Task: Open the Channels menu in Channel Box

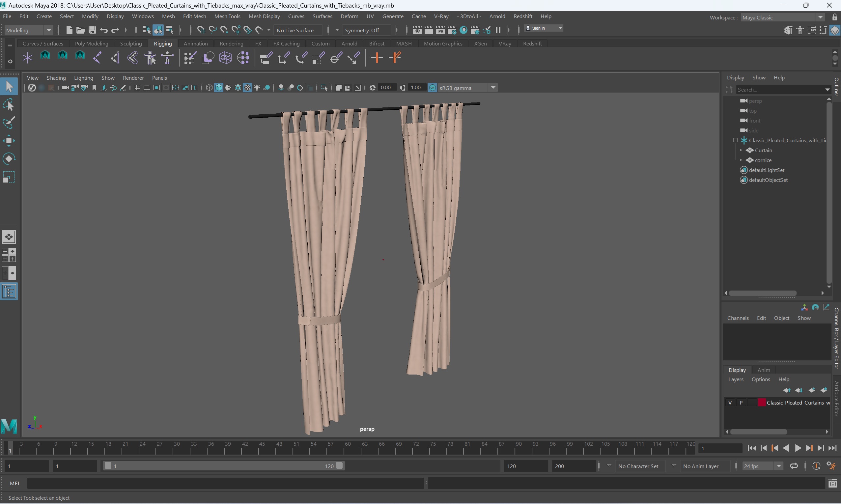Action: pos(738,318)
